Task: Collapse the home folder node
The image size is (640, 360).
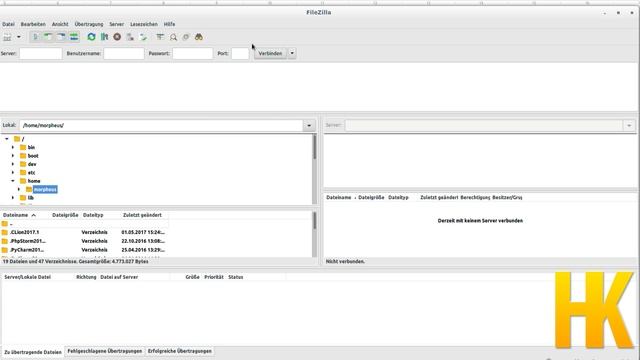Action: (x=13, y=181)
